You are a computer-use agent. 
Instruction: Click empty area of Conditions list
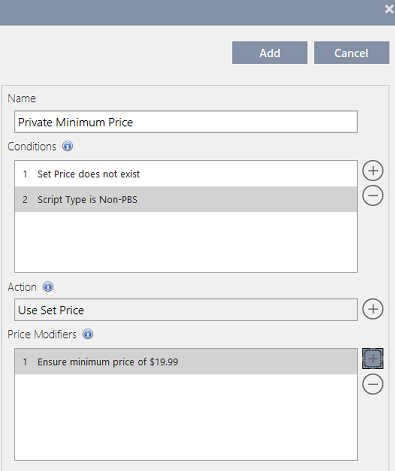click(186, 242)
